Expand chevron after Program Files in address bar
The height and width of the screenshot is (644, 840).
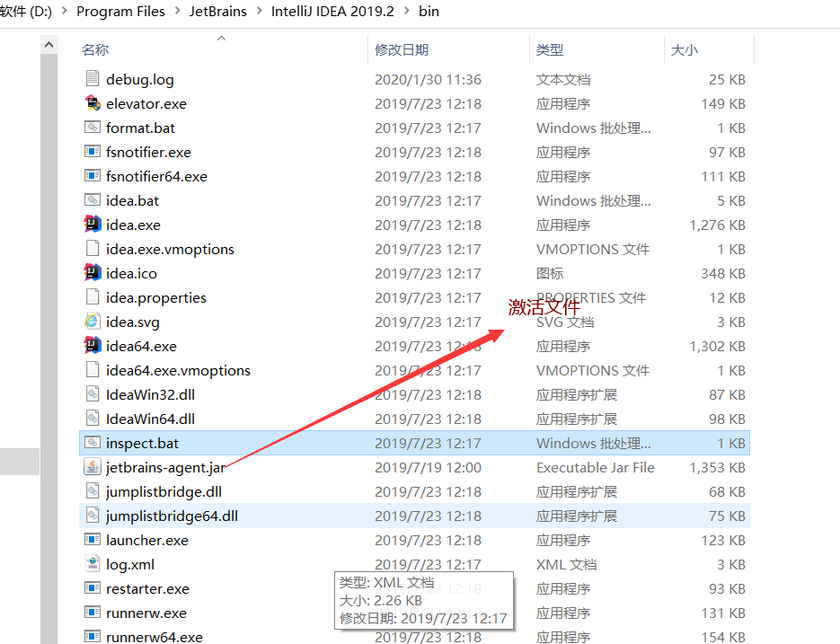(x=177, y=11)
